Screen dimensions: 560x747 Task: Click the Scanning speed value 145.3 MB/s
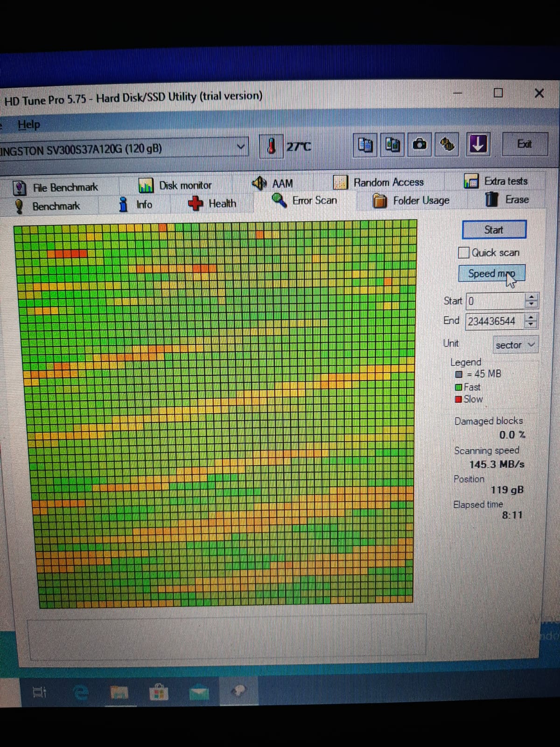click(x=497, y=465)
